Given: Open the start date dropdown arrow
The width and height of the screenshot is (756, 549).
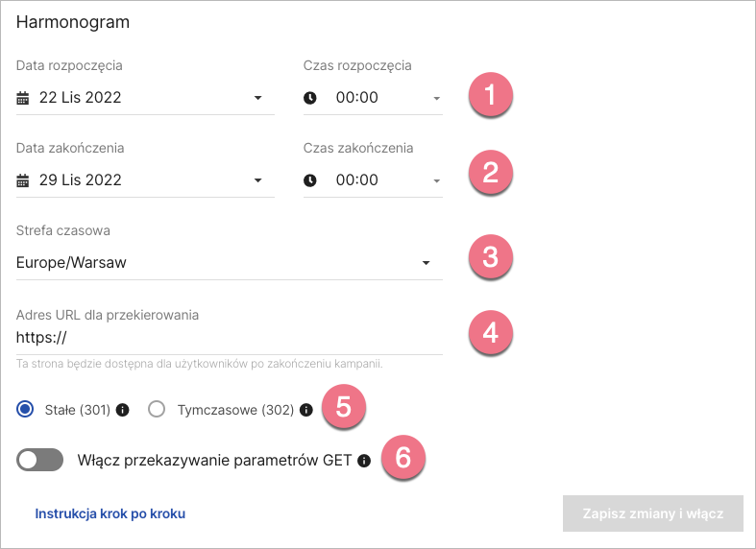Looking at the screenshot, I should coord(257,98).
